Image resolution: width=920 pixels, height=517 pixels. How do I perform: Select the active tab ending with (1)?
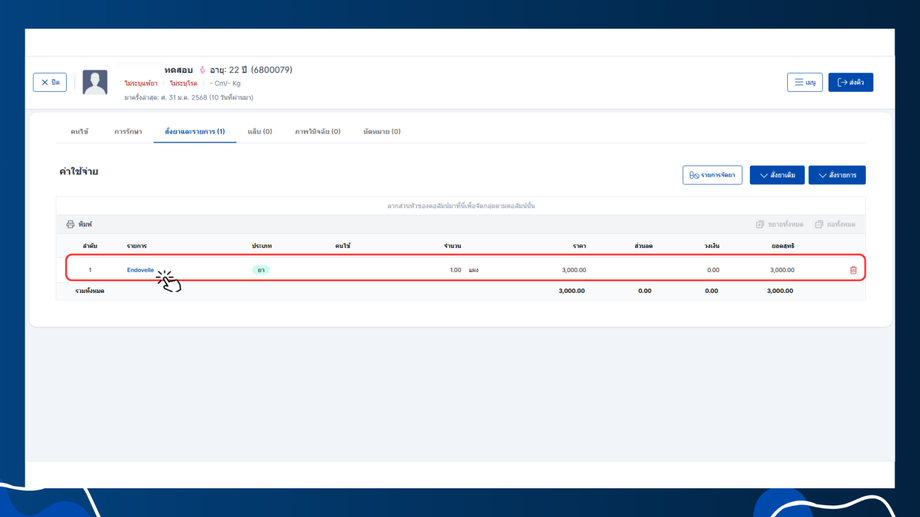coord(195,131)
